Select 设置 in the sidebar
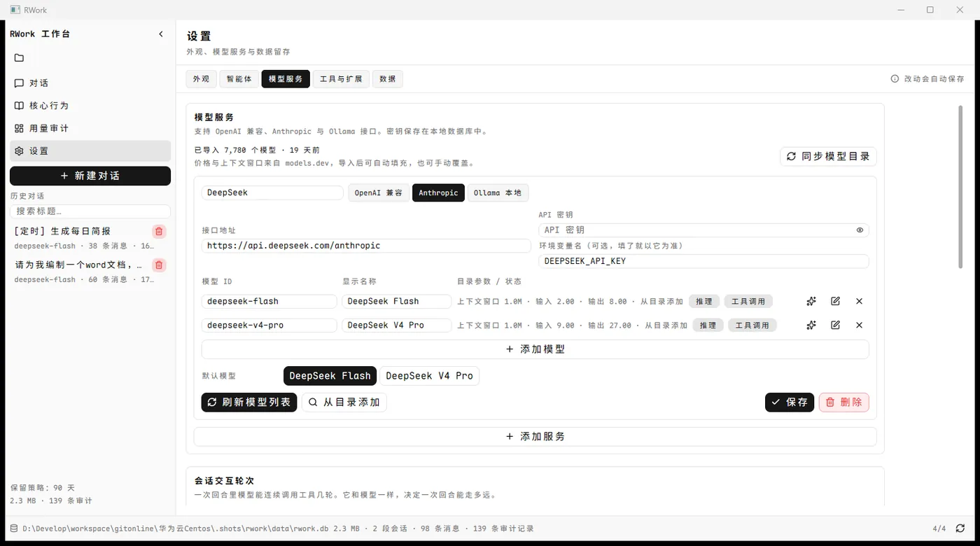 tap(90, 151)
